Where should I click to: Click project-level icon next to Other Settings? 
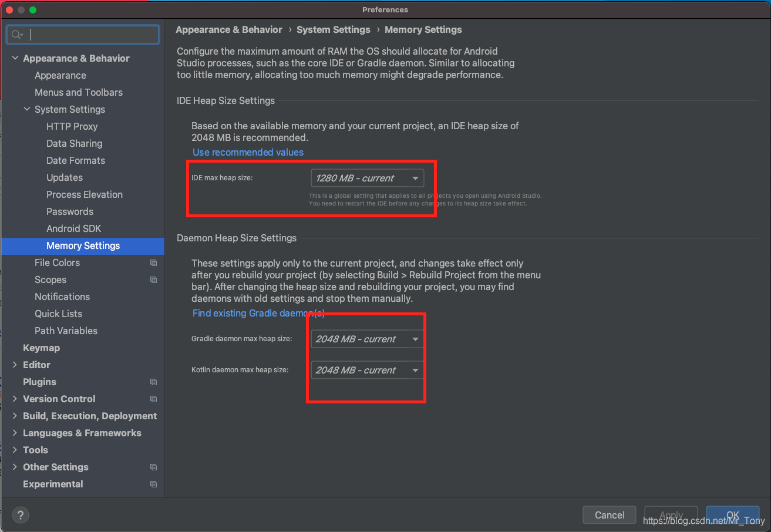coord(153,467)
